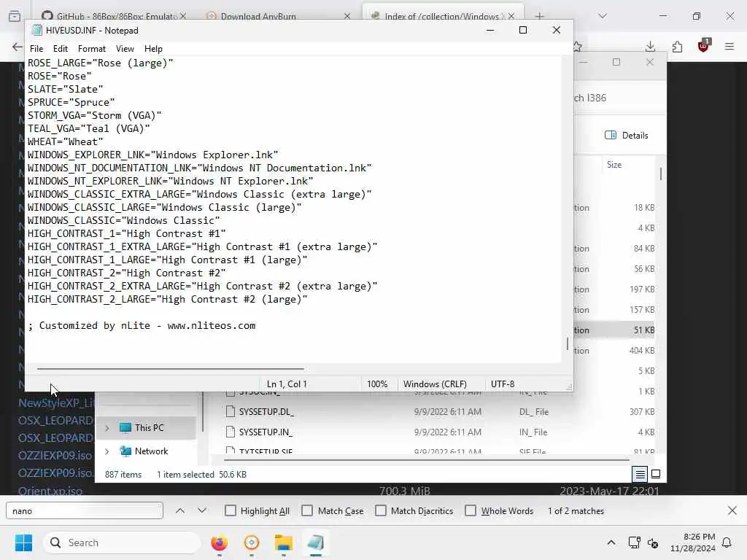Click the network tray icon
Viewport: 747px width, 560px height.
tap(634, 542)
